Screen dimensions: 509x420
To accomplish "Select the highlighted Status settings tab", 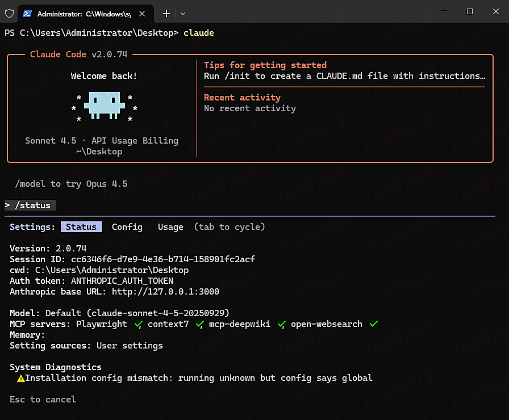I will pos(81,227).
